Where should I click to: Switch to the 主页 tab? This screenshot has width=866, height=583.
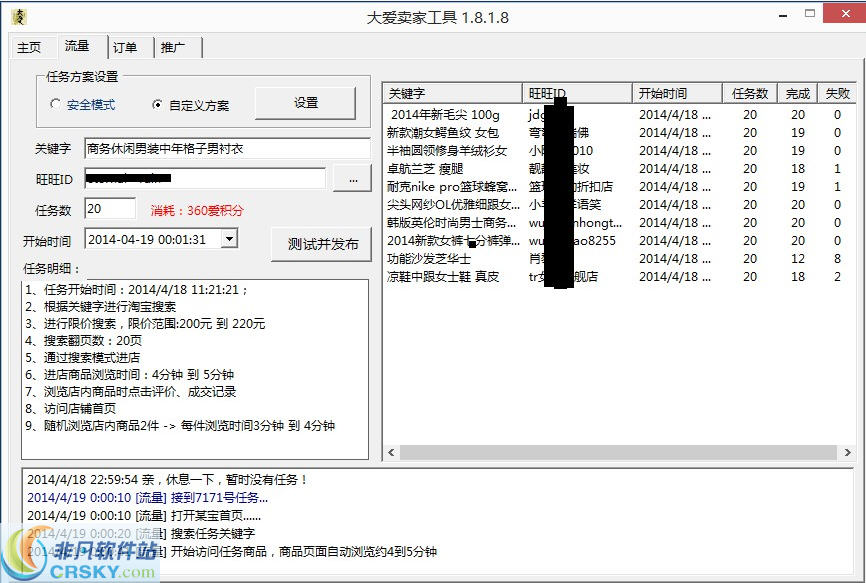coord(31,46)
